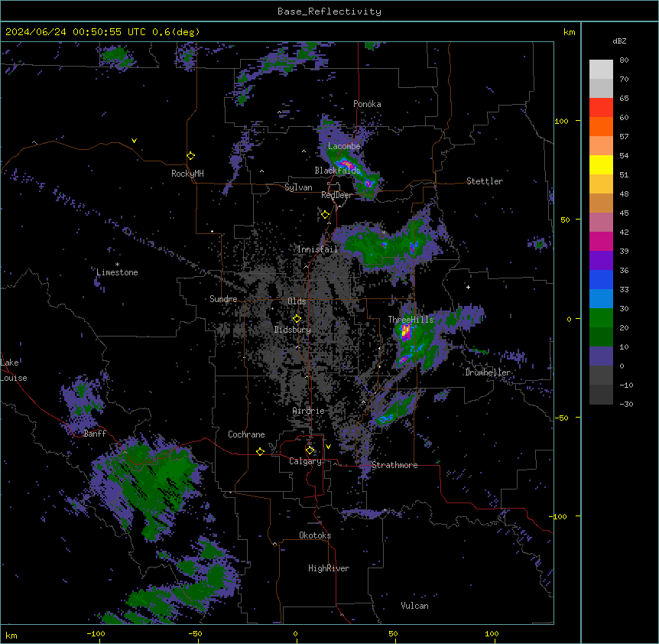Click the red swatch between 65 and 60 dBZ

pos(601,108)
